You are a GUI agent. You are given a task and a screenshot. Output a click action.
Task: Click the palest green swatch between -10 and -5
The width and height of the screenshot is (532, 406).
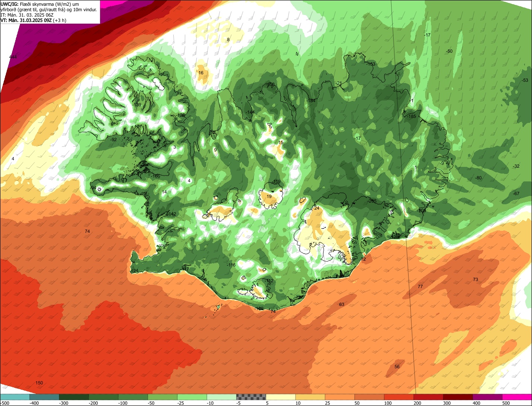pos(222,397)
